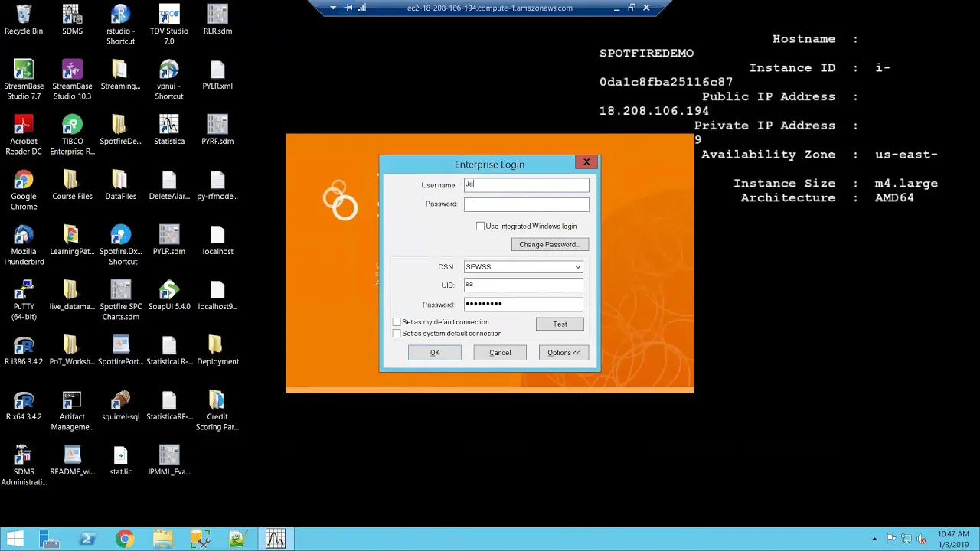Focus the DSN masked Password field
Image resolution: width=980 pixels, height=551 pixels.
click(x=523, y=304)
